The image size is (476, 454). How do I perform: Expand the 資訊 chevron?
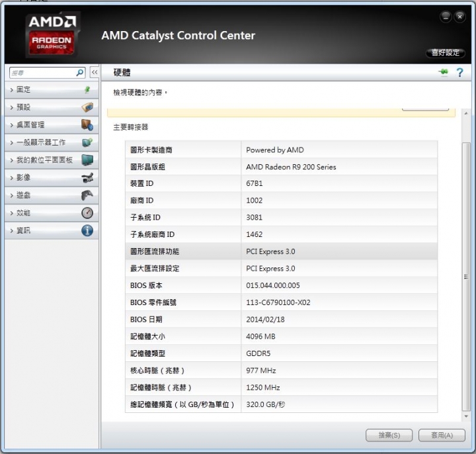[11, 231]
